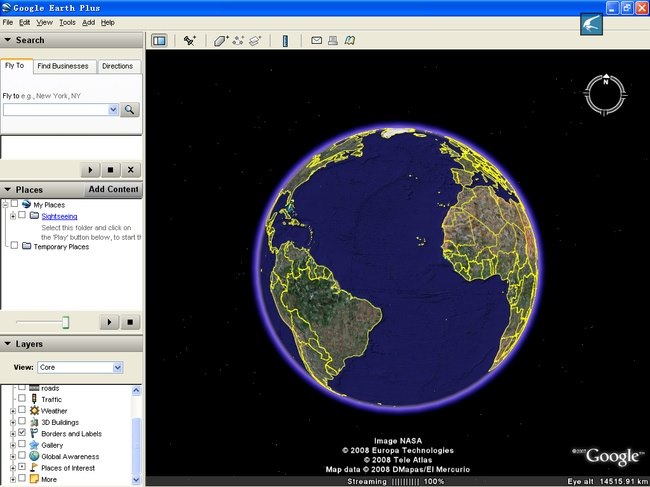This screenshot has height=487, width=650.
Task: Click the Global Awareness globe icon
Action: (34, 456)
